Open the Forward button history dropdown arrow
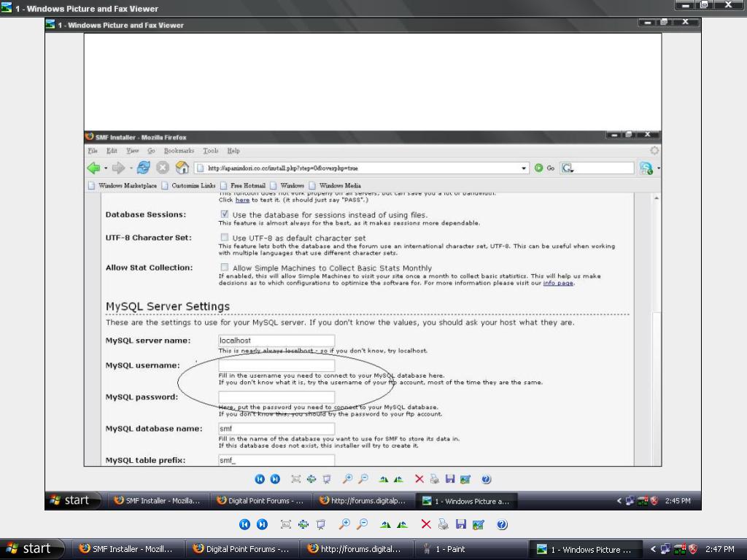747x560 pixels. [x=131, y=168]
